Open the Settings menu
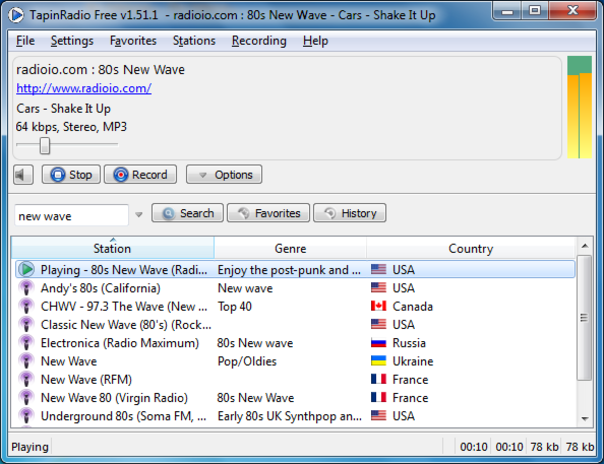This screenshot has width=604, height=464. tap(72, 41)
